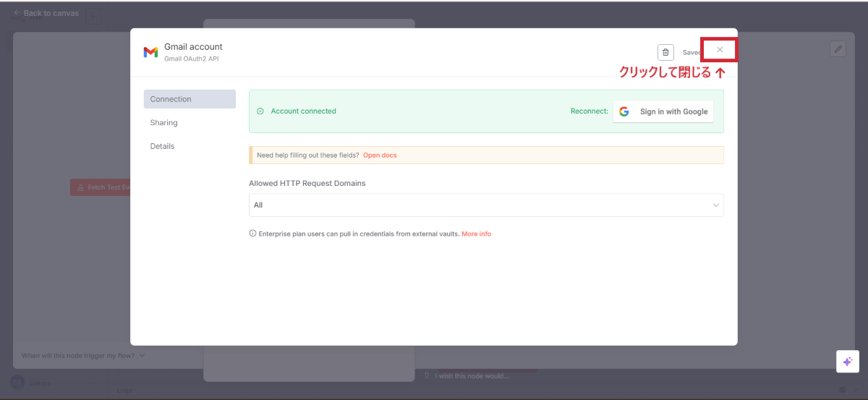Click the pencil edit icon behind dialog
The width and height of the screenshot is (868, 400).
click(x=838, y=48)
